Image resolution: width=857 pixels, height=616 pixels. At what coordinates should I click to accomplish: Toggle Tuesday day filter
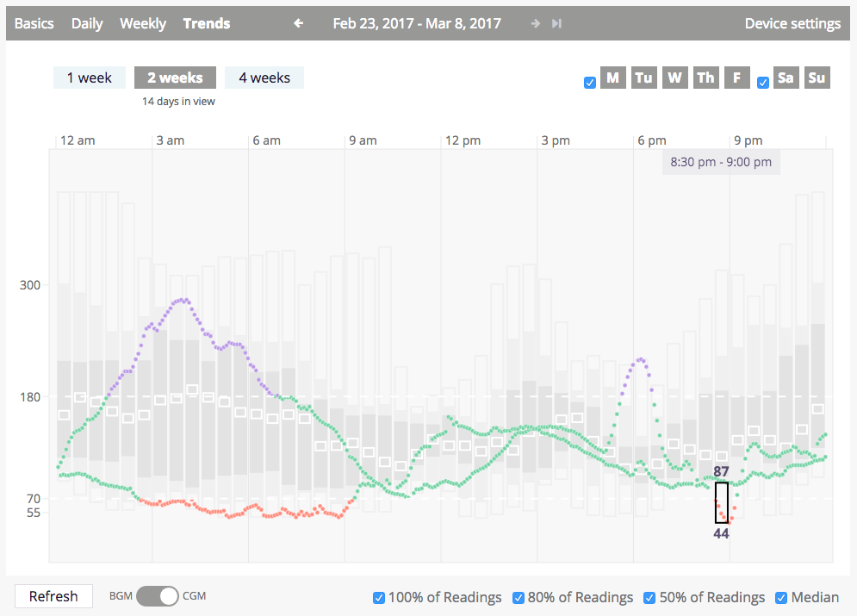coord(644,78)
